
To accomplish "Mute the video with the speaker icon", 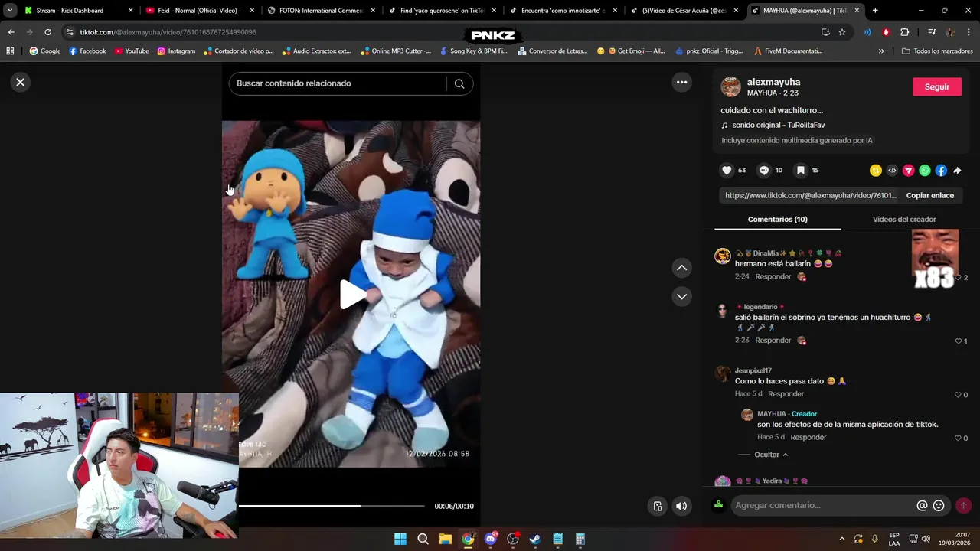I will [681, 506].
